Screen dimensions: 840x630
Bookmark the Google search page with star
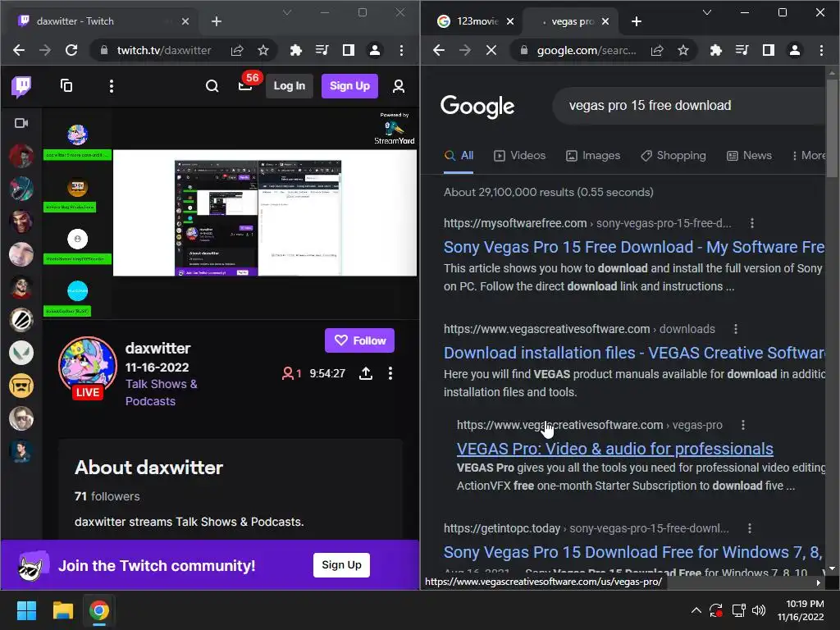click(683, 50)
